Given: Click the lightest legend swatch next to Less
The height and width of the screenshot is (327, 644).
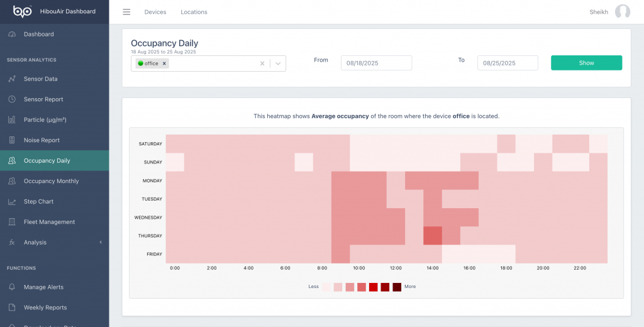Looking at the screenshot, I should pos(326,287).
